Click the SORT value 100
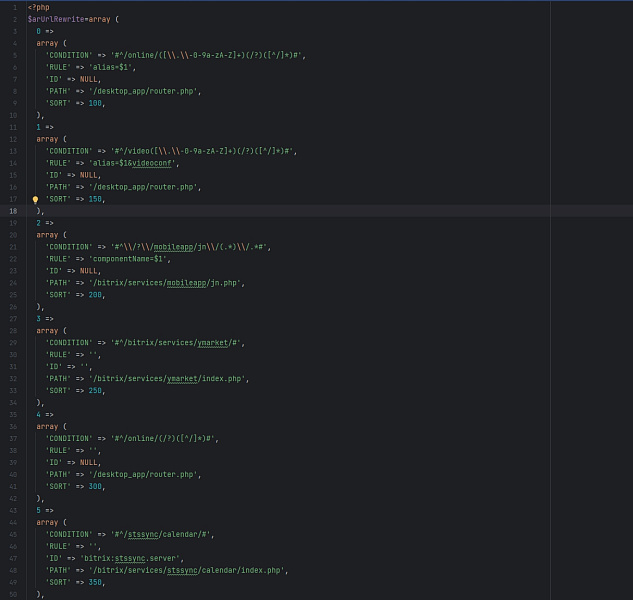This screenshot has height=600, width=633. [x=96, y=103]
